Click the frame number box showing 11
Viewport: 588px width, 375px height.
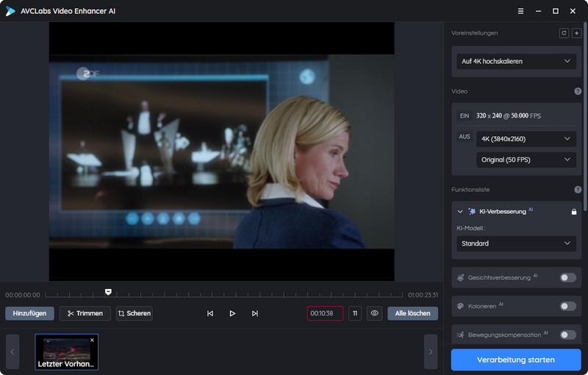tap(355, 313)
